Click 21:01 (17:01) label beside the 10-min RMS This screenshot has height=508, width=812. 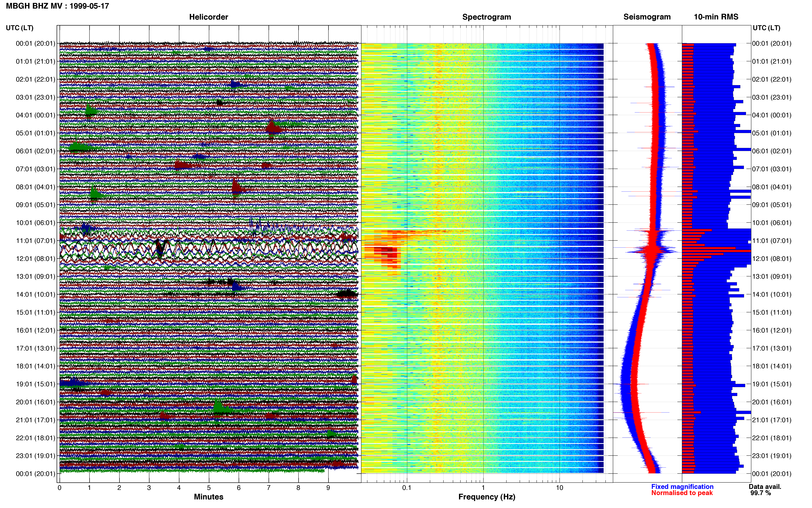(x=772, y=420)
